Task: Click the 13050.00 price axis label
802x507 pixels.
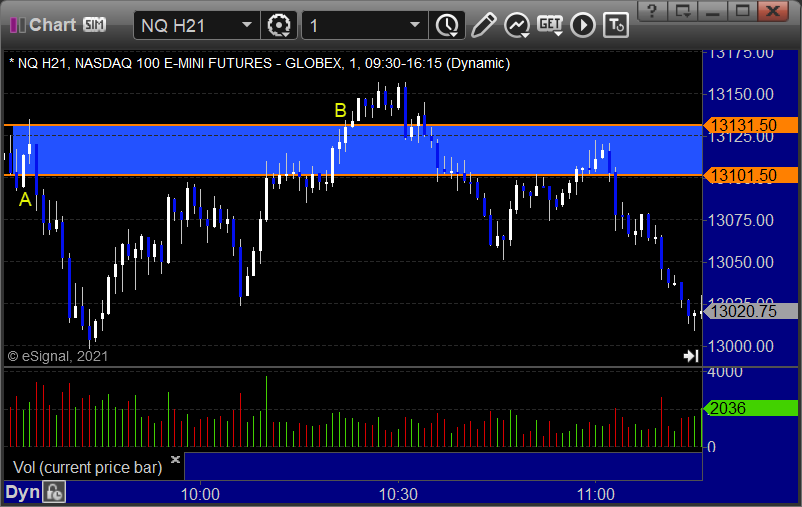Action: pyautogui.click(x=741, y=262)
